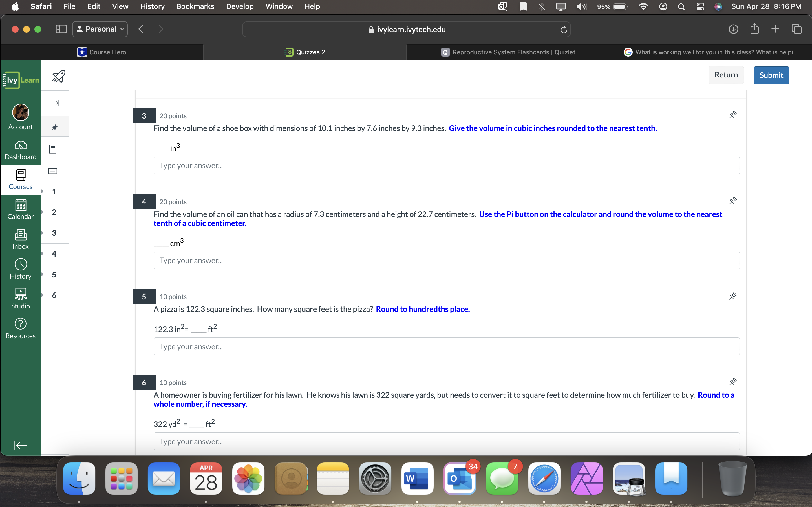Jump to question 5 in the navigator
The width and height of the screenshot is (812, 507).
(54, 275)
